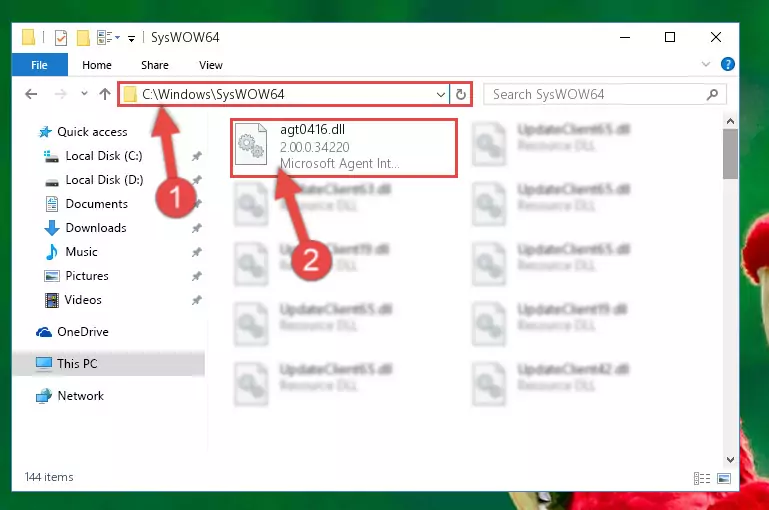Go up one folder level

tap(104, 94)
